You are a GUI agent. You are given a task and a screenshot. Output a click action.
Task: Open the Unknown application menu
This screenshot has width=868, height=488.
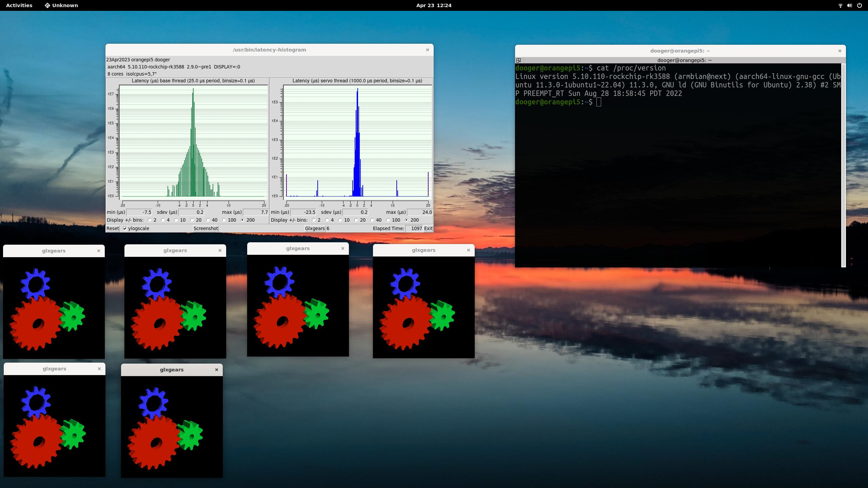point(61,5)
